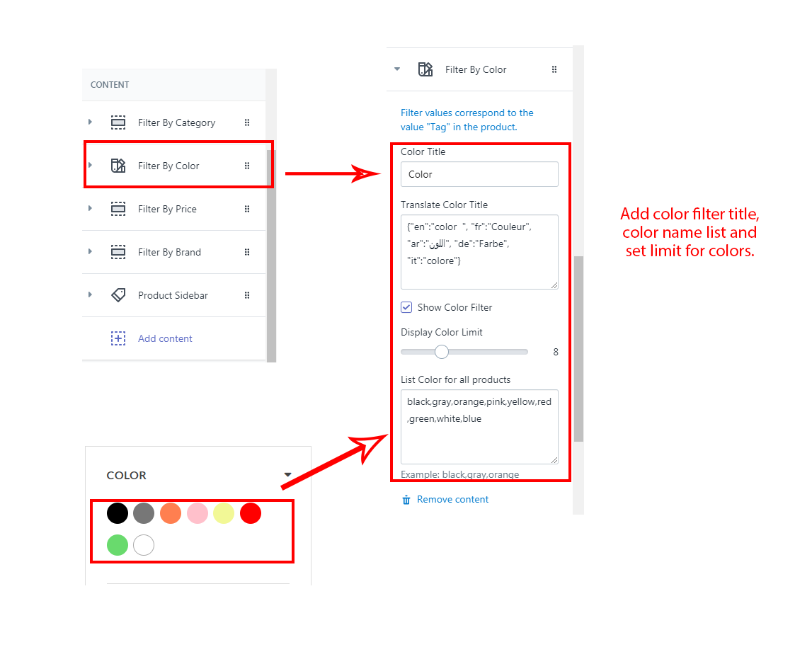The width and height of the screenshot is (812, 664).
Task: Click the Filter By Category block icon
Action: [118, 122]
